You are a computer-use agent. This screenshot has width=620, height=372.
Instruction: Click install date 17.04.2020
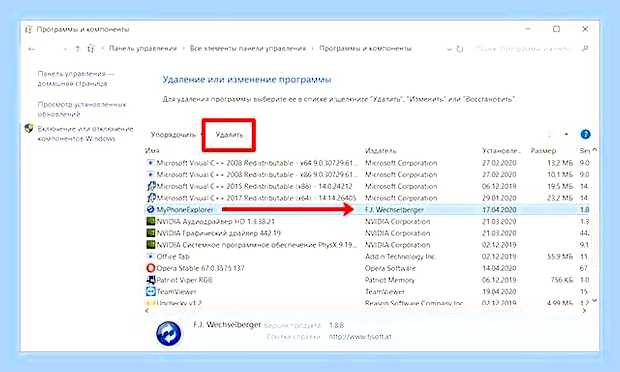click(499, 210)
